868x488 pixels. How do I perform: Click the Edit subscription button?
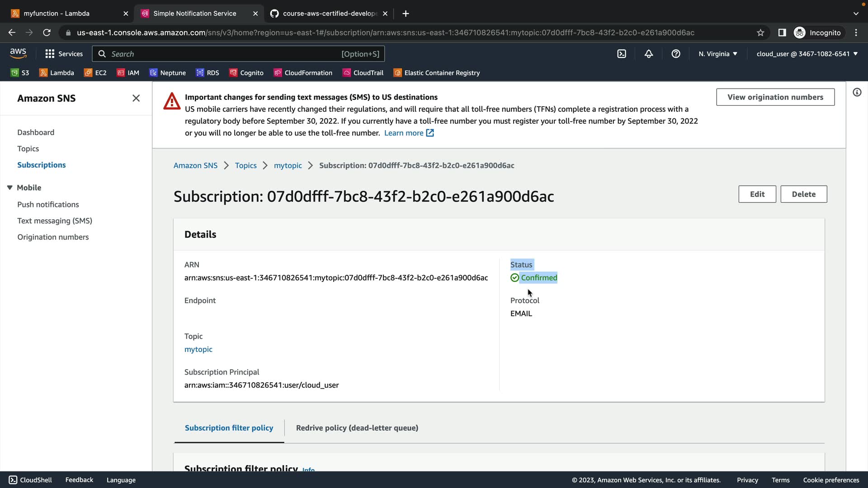click(x=757, y=194)
